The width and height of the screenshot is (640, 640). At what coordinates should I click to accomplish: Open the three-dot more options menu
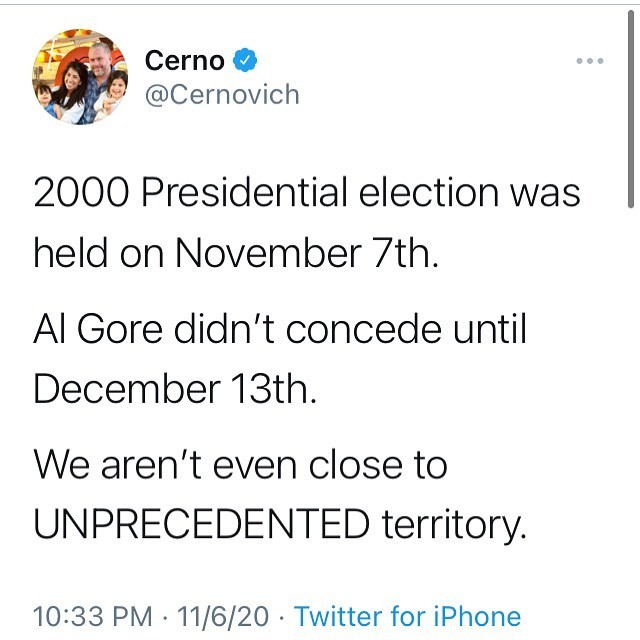coord(591,61)
